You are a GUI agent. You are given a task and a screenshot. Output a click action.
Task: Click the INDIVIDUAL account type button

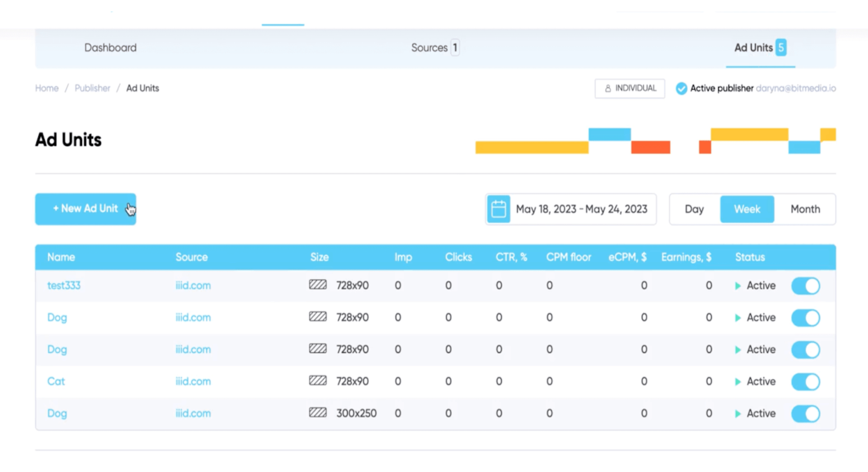click(630, 88)
